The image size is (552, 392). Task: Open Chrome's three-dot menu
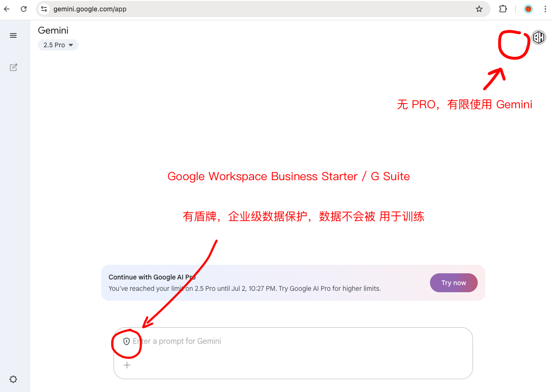545,9
